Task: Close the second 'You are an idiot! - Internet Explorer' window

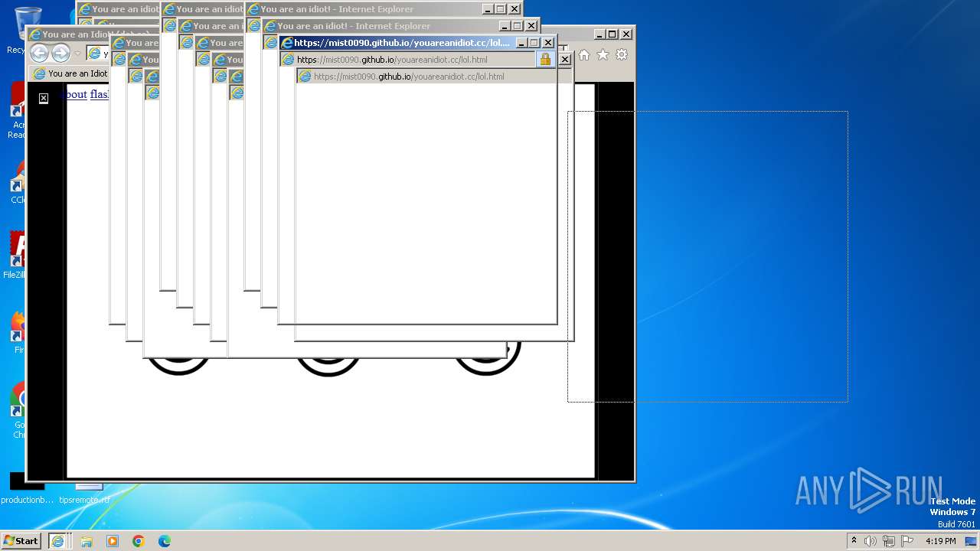Action: click(531, 26)
